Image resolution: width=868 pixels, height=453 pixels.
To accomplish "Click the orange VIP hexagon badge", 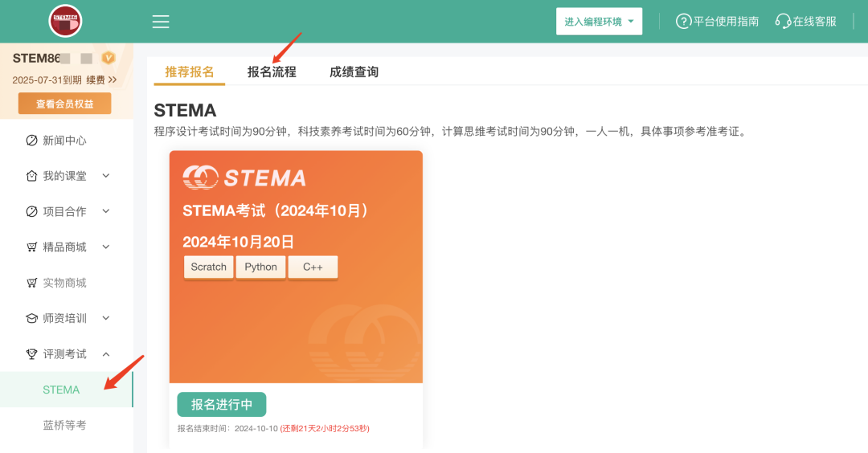I will (x=108, y=58).
